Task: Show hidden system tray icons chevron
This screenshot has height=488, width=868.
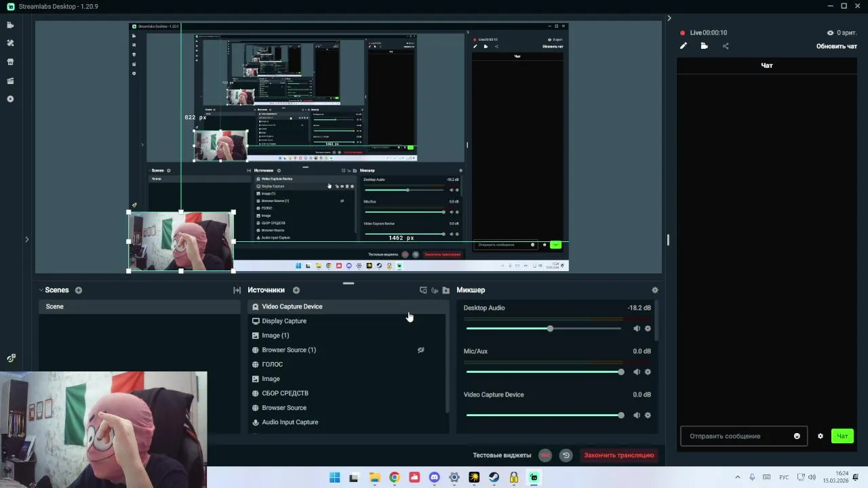Action: coord(737,477)
